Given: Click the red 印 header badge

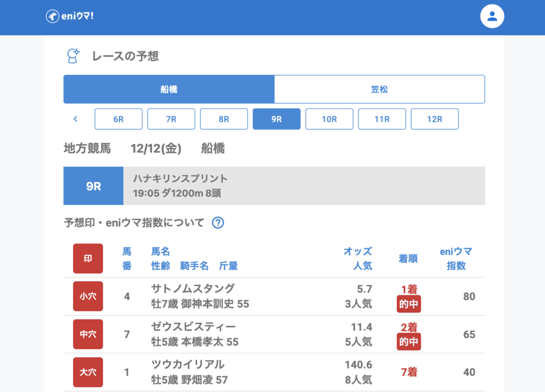Looking at the screenshot, I should coord(88,258).
